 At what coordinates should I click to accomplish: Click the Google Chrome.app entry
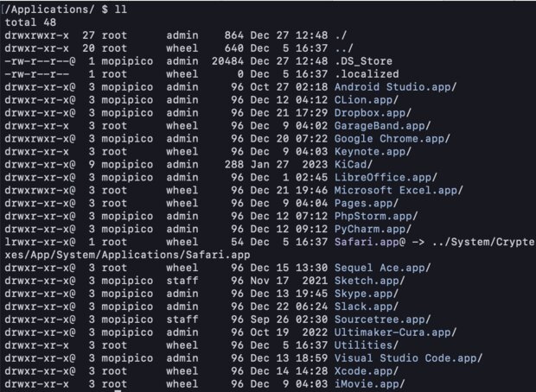[x=392, y=139]
